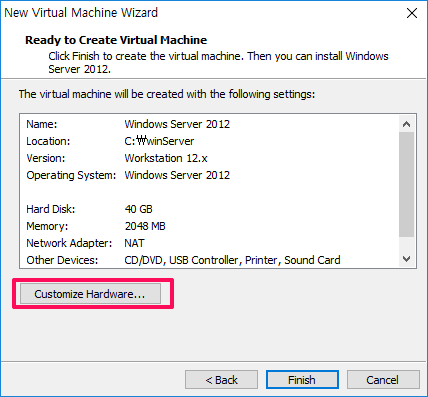
Task: Click the settings list scroll down arrow
Action: pos(406,259)
